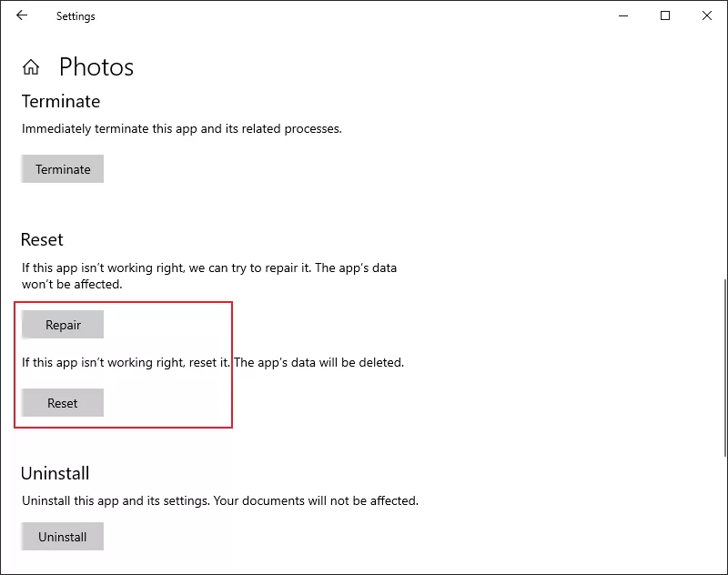This screenshot has width=728, height=575.
Task: Click 'Your documents will not be affected' text
Action: 317,500
